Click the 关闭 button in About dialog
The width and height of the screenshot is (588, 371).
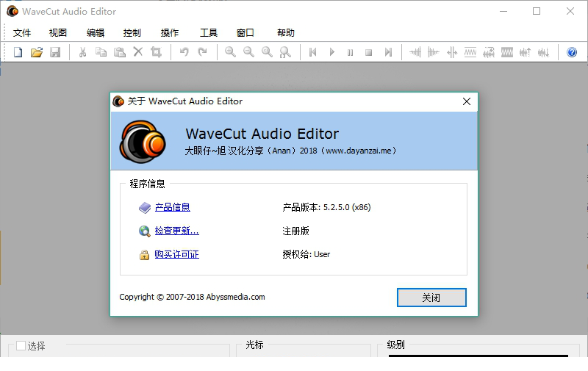point(431,298)
